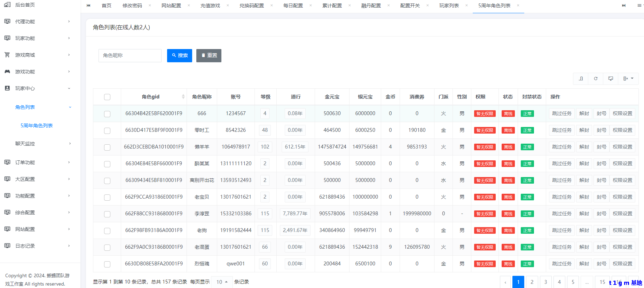Toggle fullscreen view with the monitor icon
Screen dimensions: 644x288
point(611,79)
